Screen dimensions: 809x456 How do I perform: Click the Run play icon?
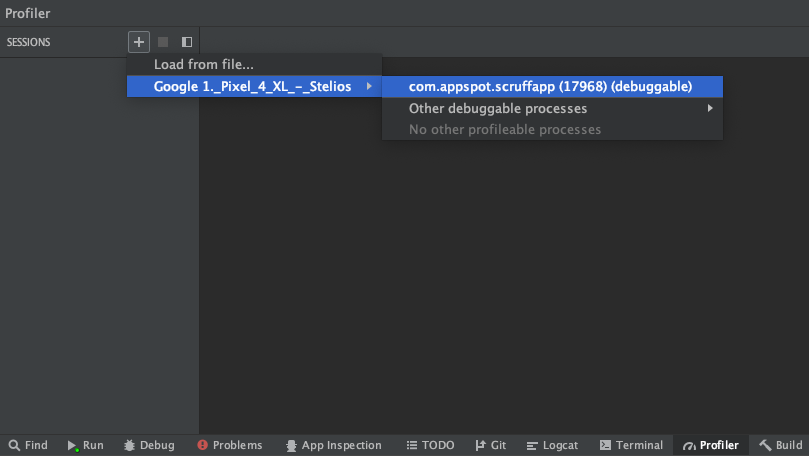click(72, 446)
